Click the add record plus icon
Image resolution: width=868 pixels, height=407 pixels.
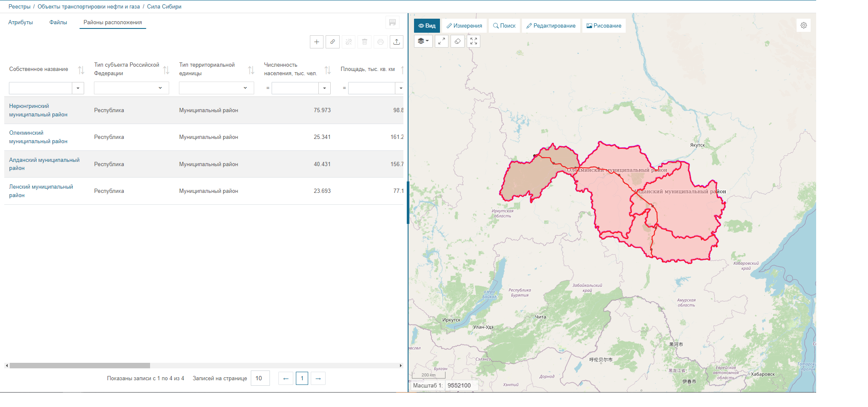click(x=316, y=42)
